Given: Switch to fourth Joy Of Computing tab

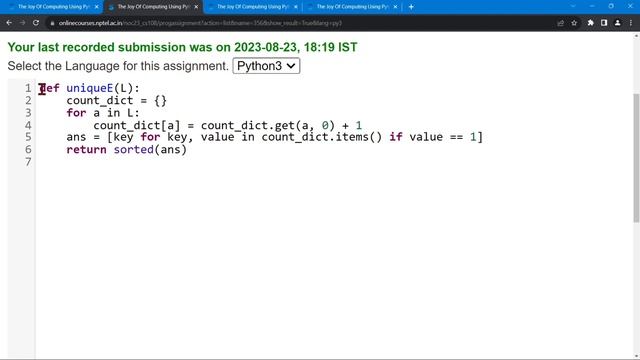Looking at the screenshot, I should click(x=353, y=7).
